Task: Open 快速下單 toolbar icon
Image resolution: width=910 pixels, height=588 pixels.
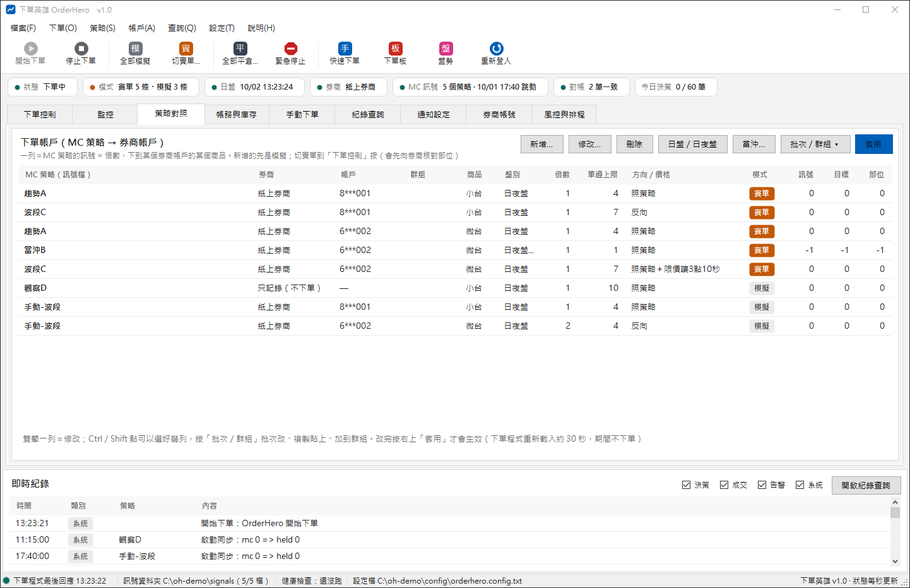Action: (x=345, y=49)
